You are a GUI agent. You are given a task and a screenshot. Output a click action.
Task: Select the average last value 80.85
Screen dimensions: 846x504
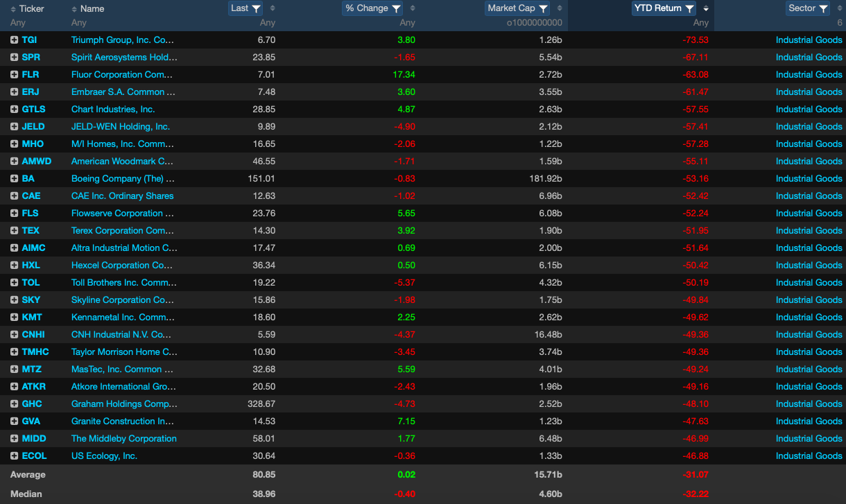(264, 475)
